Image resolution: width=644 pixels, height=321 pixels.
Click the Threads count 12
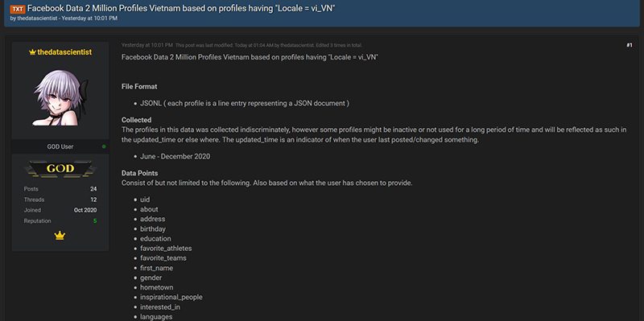(x=93, y=200)
